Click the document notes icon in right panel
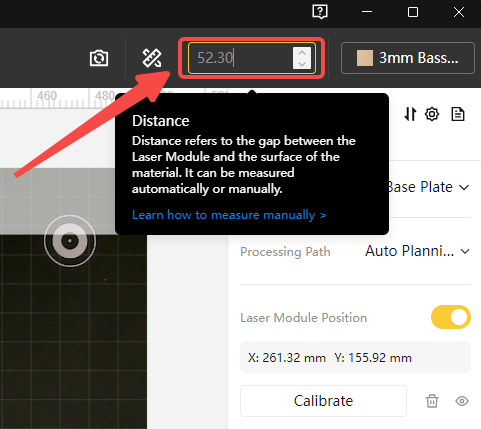The image size is (481, 429). 458,114
